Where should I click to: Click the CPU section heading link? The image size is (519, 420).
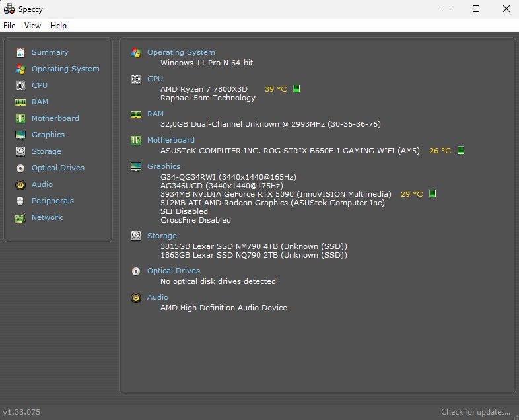(x=155, y=79)
